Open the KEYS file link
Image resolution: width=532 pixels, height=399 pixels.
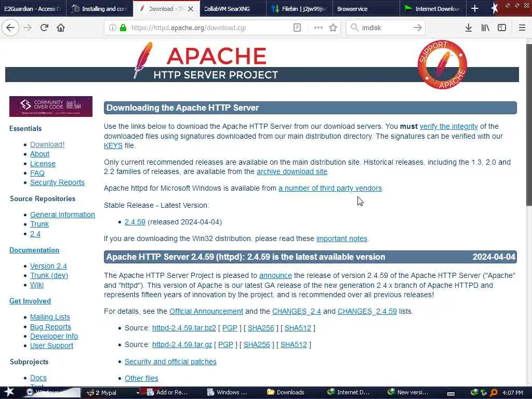point(113,145)
